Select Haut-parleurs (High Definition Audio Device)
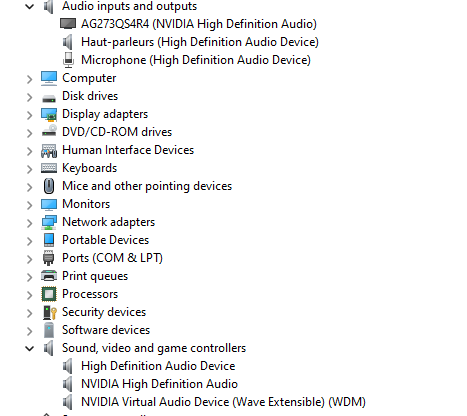The image size is (467, 416). click(200, 42)
